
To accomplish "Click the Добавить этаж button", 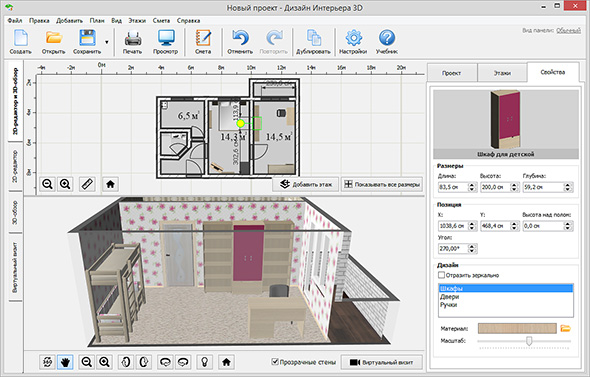I will click(x=306, y=184).
